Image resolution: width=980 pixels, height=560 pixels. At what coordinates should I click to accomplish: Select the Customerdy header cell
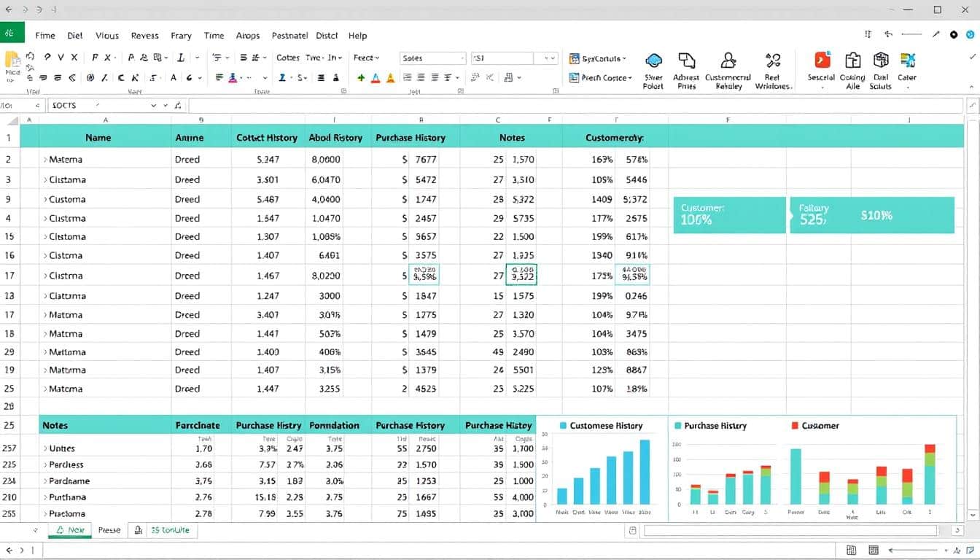pos(615,136)
